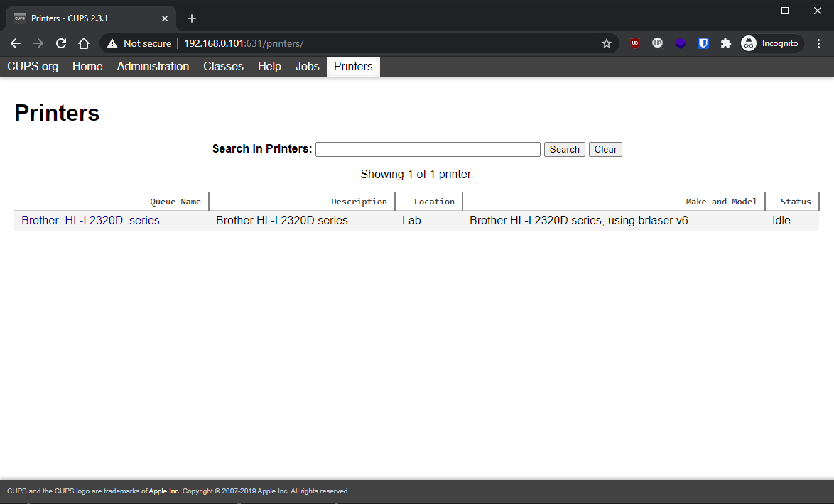
Task: Click the Search in Printers text field
Action: [428, 149]
